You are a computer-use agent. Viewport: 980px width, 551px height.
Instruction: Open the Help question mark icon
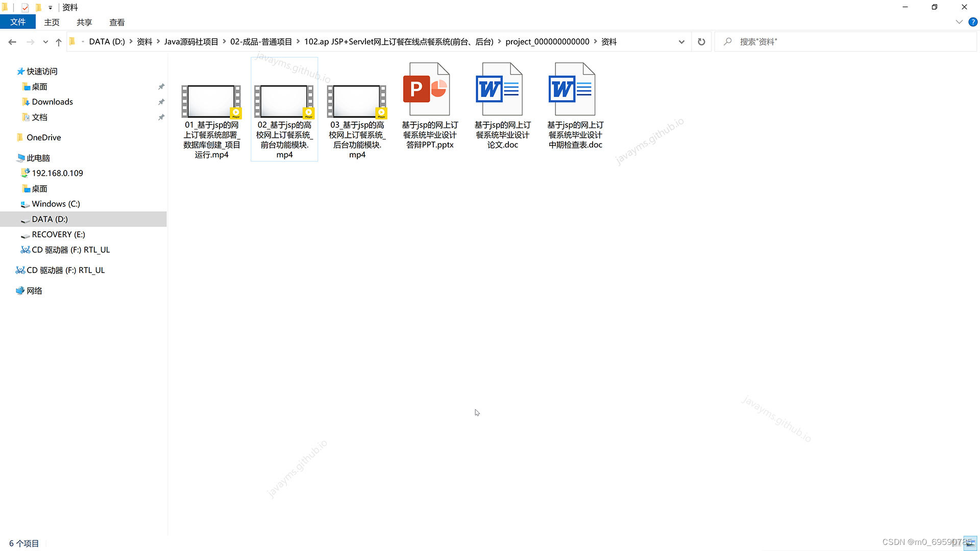tap(973, 22)
